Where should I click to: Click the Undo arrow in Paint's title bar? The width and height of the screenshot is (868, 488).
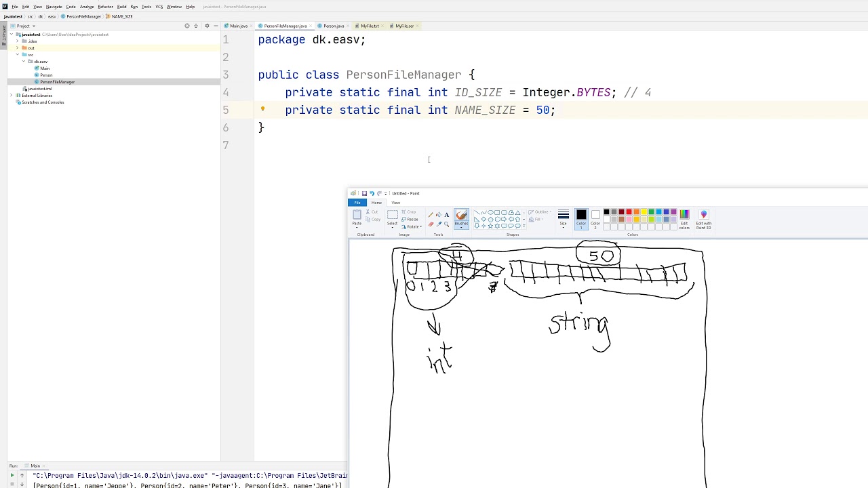(x=372, y=193)
